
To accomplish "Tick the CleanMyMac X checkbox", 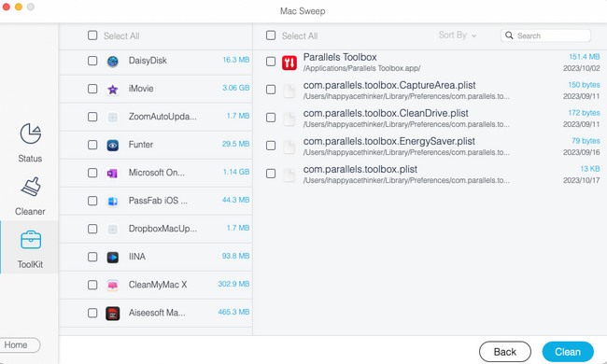I will coord(92,285).
